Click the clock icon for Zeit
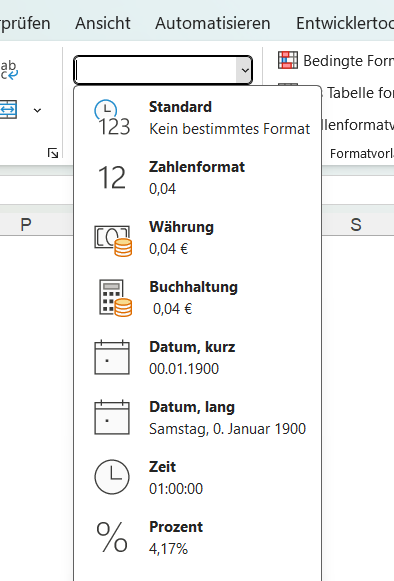This screenshot has height=581, width=394. [x=112, y=477]
